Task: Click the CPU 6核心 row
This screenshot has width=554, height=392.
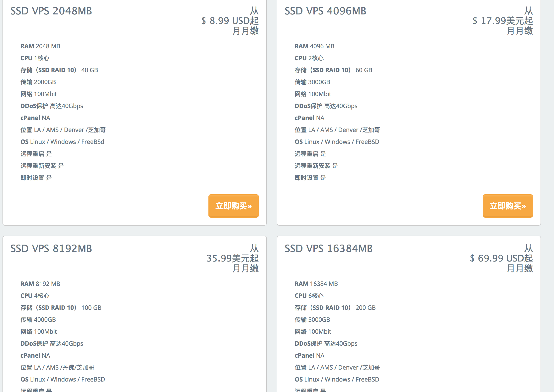Action: coord(309,296)
